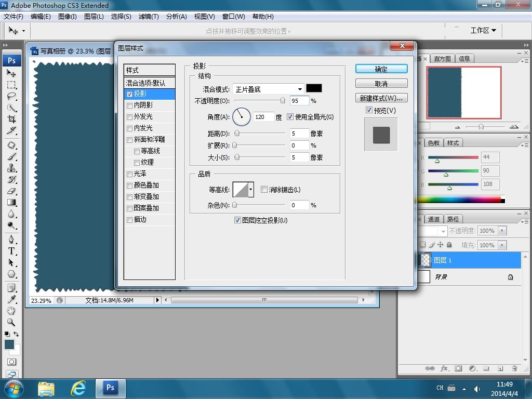
Task: Click the delete layer trash icon
Action: (514, 368)
